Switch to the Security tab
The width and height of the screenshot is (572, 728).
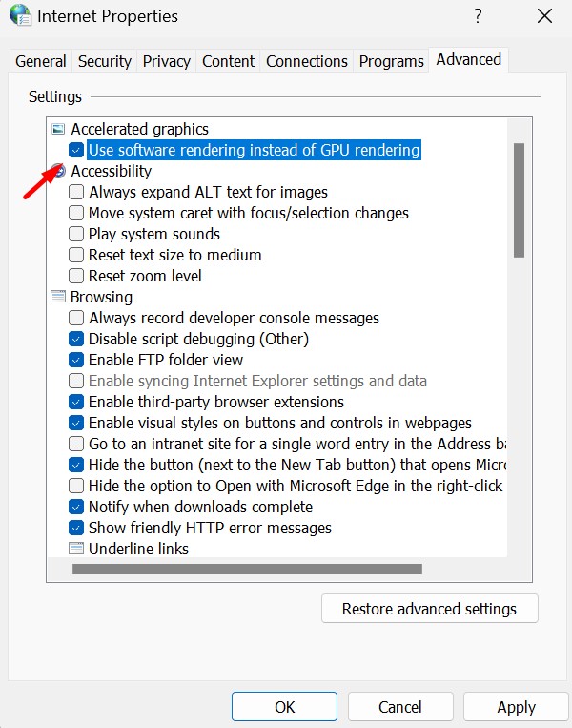[105, 61]
